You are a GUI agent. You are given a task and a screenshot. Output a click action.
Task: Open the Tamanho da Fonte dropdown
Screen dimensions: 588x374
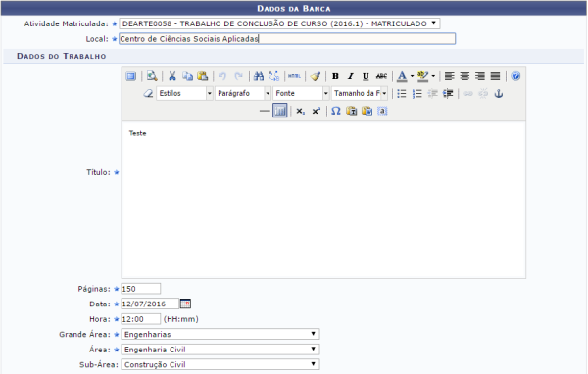tap(360, 93)
